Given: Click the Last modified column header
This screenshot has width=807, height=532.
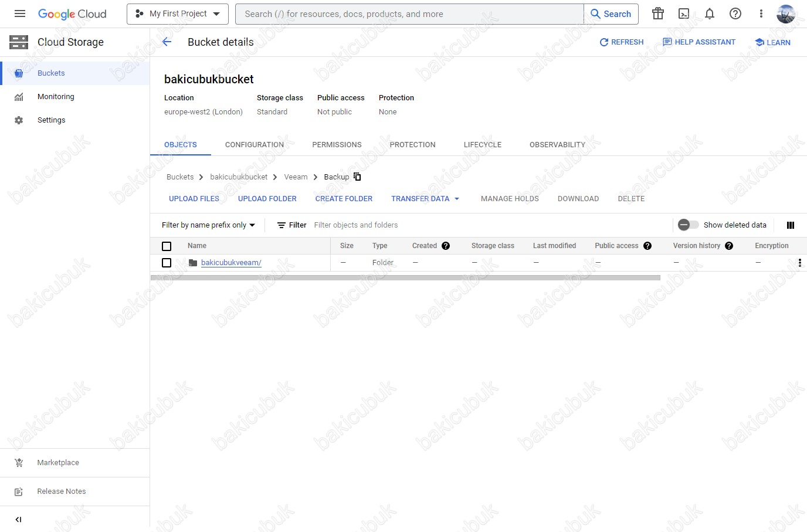Looking at the screenshot, I should click(554, 246).
